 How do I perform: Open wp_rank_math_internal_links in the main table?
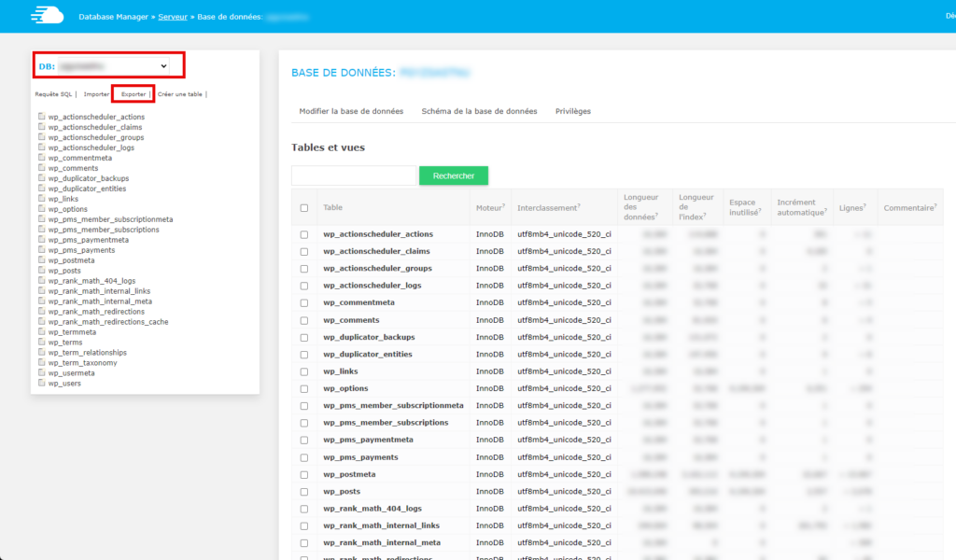(x=381, y=525)
